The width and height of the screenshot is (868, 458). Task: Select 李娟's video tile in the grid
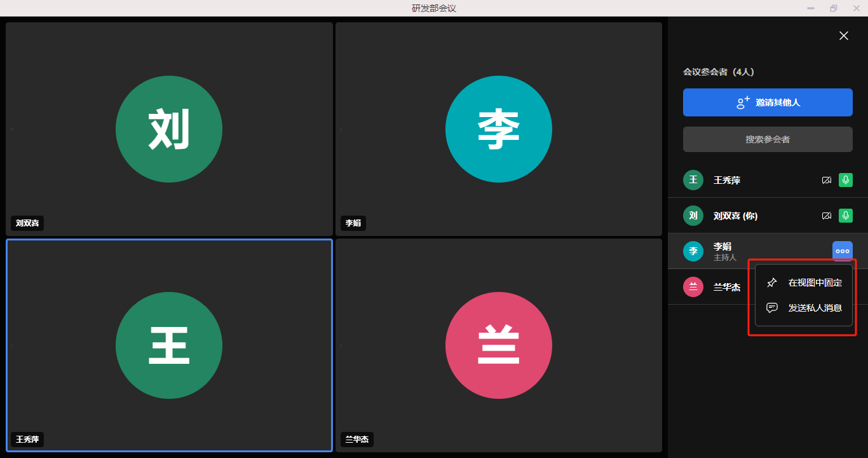coord(499,129)
